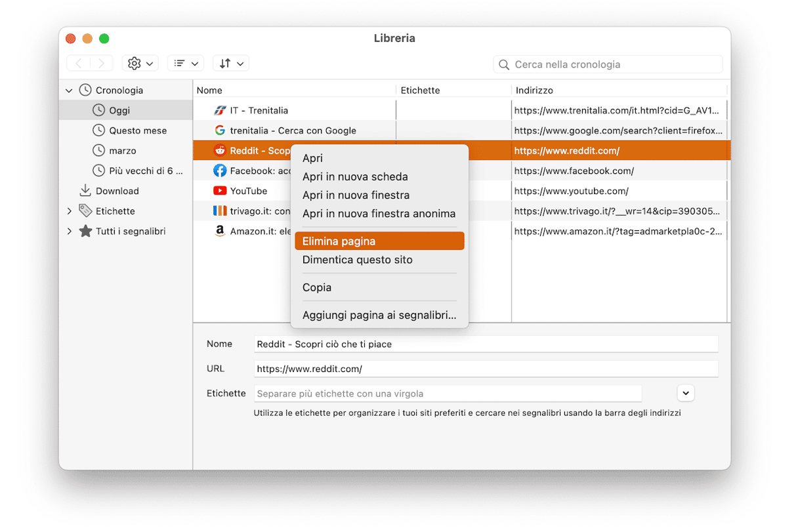
Task: Click the amazon.it address cell
Action: [619, 231]
